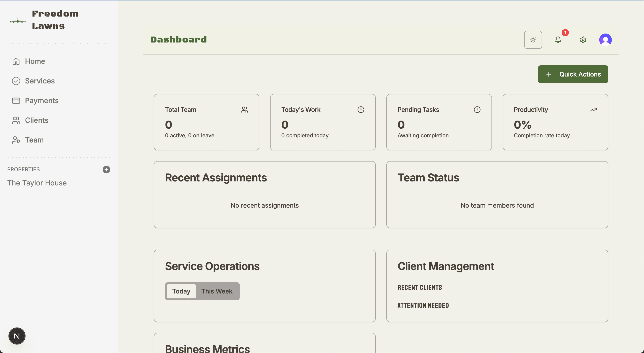Navigate to Payments page
The width and height of the screenshot is (644, 353).
42,101
